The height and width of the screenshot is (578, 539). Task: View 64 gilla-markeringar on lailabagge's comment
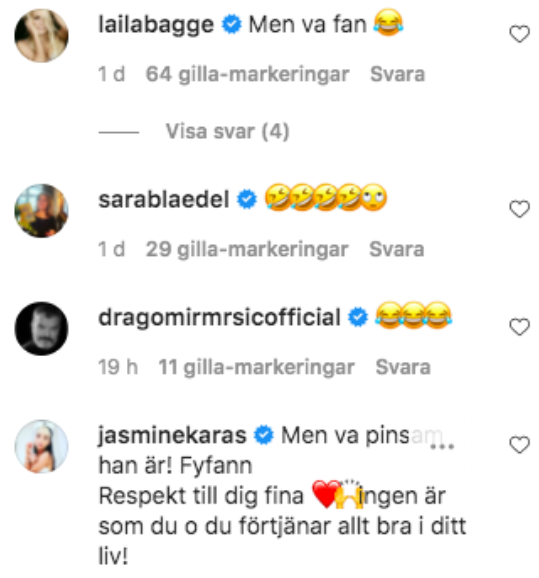pos(247,74)
